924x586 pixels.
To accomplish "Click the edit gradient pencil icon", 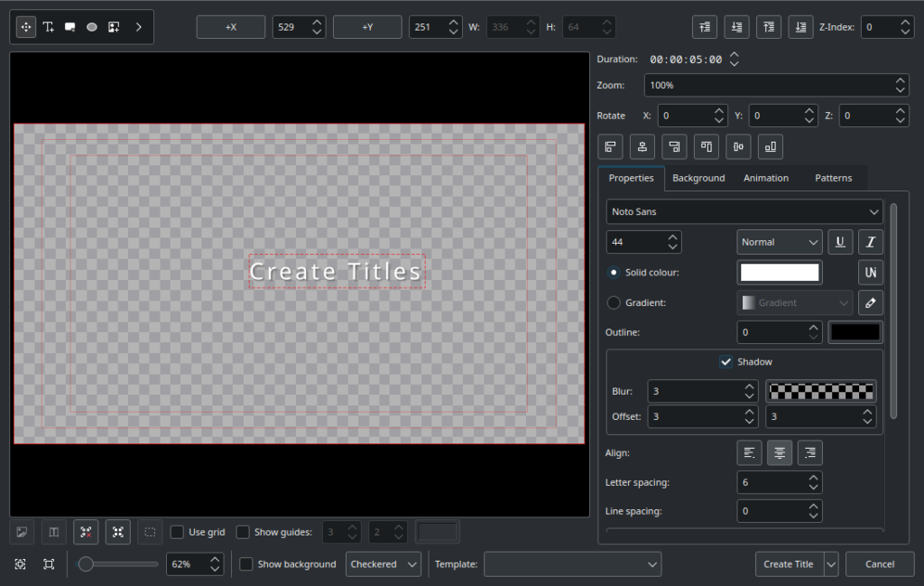I will [871, 302].
